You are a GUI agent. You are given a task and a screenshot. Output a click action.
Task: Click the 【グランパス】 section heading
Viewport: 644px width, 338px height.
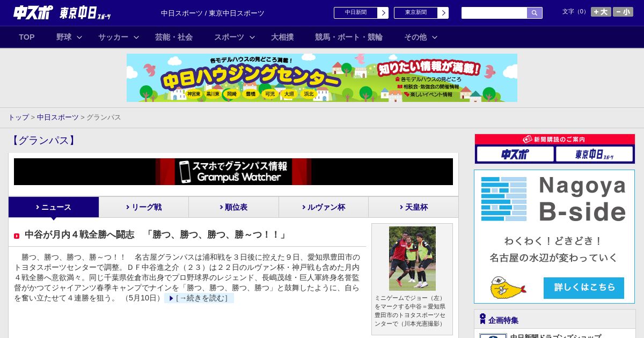point(43,141)
